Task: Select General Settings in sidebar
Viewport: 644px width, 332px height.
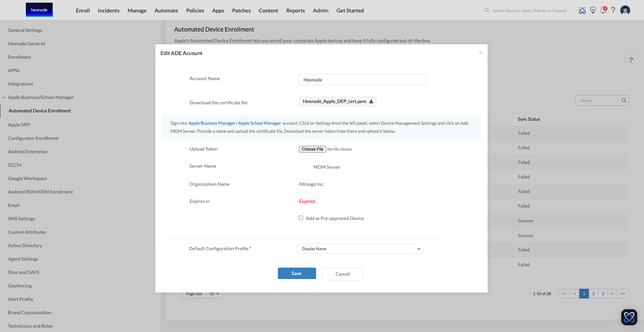Action: click(x=25, y=30)
